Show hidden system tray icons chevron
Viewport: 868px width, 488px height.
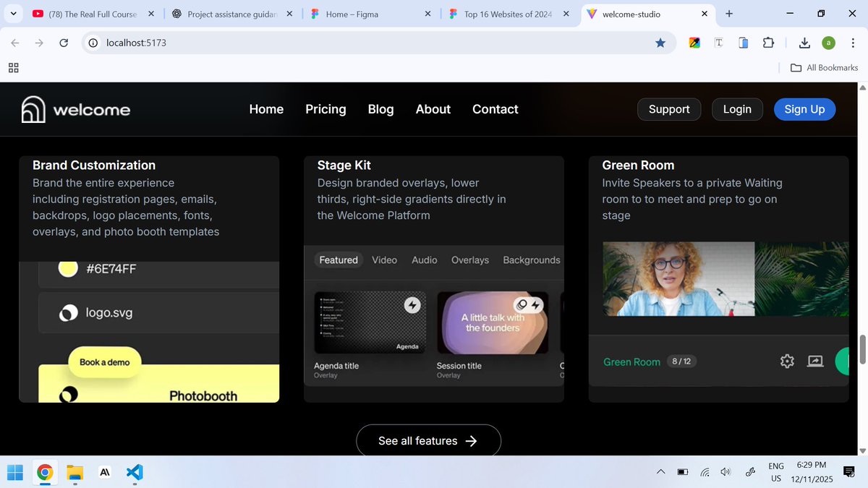pos(660,472)
